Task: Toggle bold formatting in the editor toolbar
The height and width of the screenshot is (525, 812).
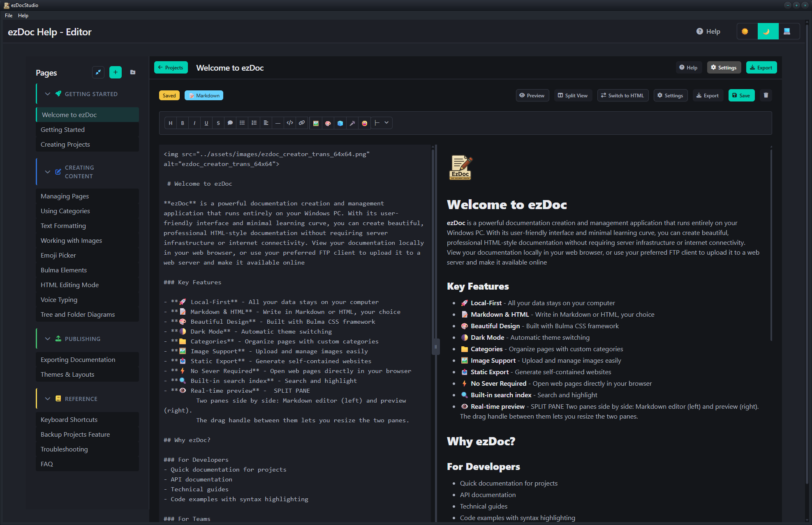Action: 182,123
